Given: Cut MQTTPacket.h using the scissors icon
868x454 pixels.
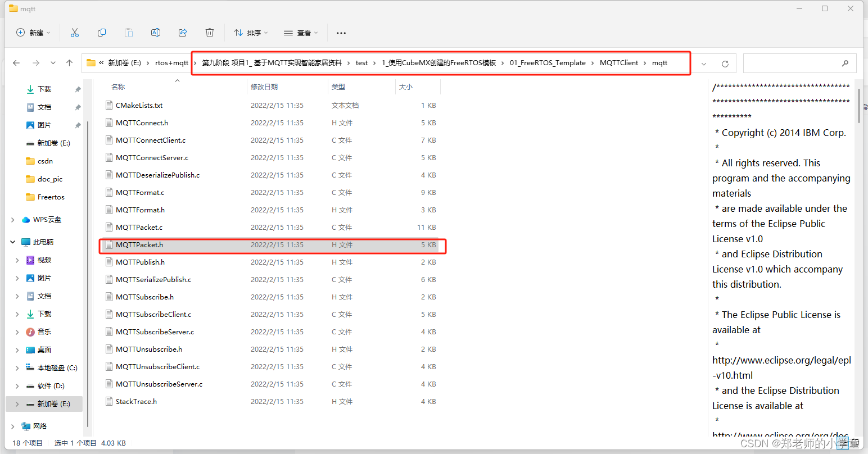Looking at the screenshot, I should point(75,33).
